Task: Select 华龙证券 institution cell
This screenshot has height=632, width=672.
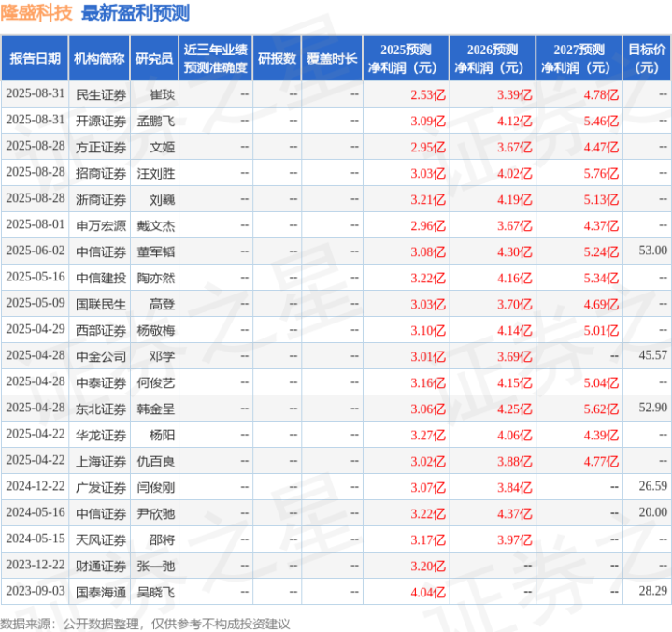Action: pos(101,435)
